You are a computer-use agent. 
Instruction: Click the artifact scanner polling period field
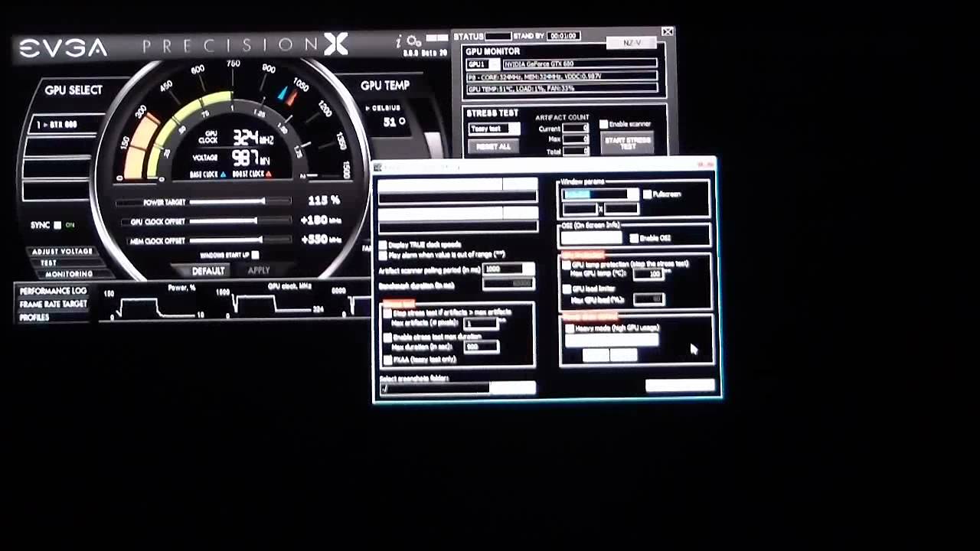(x=508, y=269)
